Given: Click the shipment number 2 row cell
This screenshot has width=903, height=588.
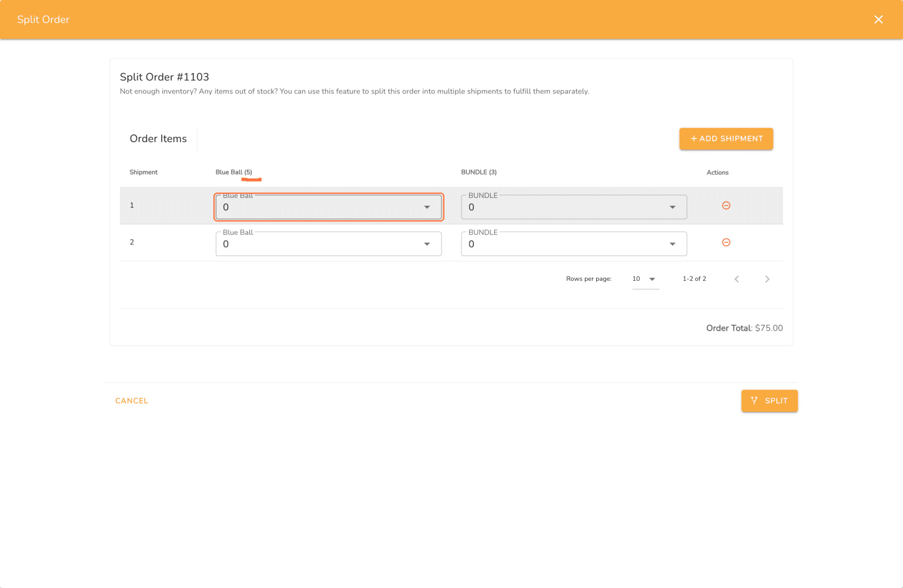Looking at the screenshot, I should [132, 242].
